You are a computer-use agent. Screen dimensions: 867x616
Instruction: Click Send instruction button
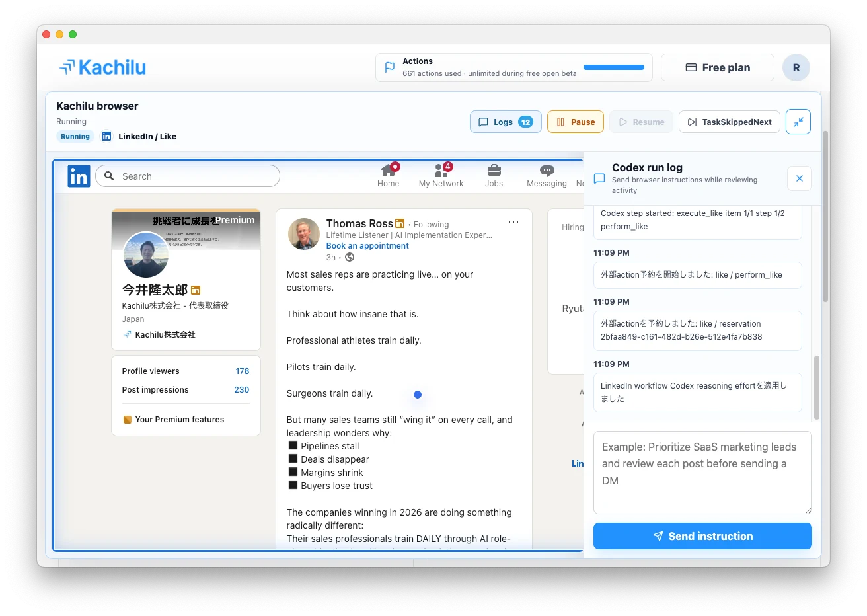click(702, 536)
